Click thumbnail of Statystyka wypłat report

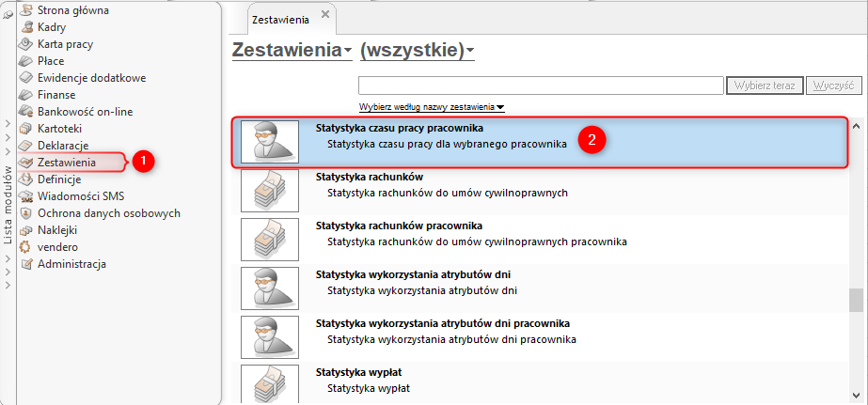[x=270, y=383]
